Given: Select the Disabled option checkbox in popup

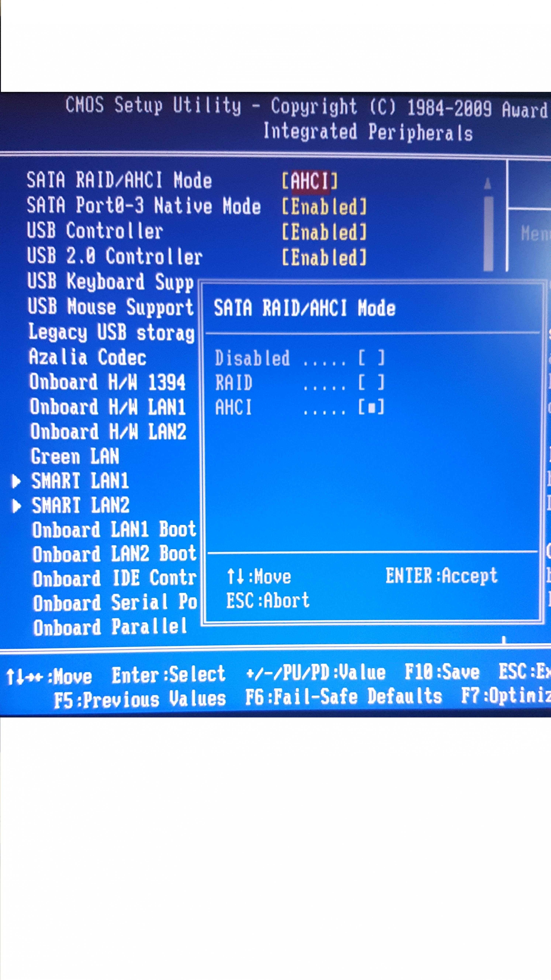Looking at the screenshot, I should pos(371,358).
